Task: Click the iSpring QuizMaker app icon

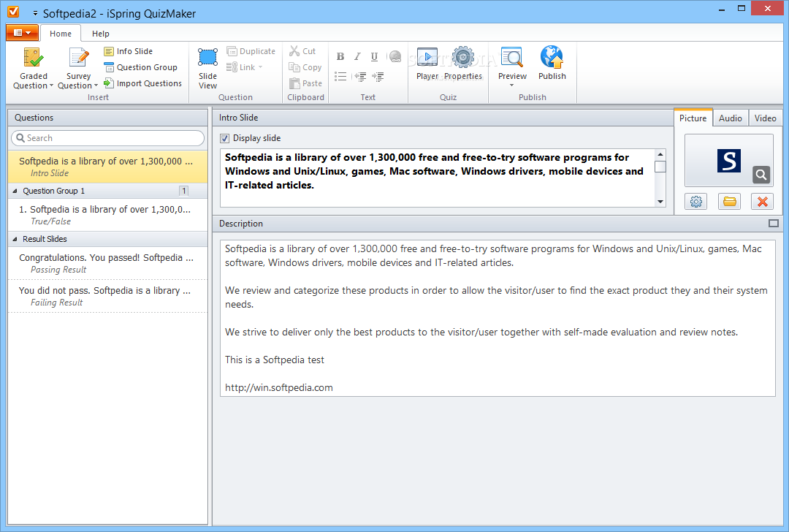Action: [13, 12]
